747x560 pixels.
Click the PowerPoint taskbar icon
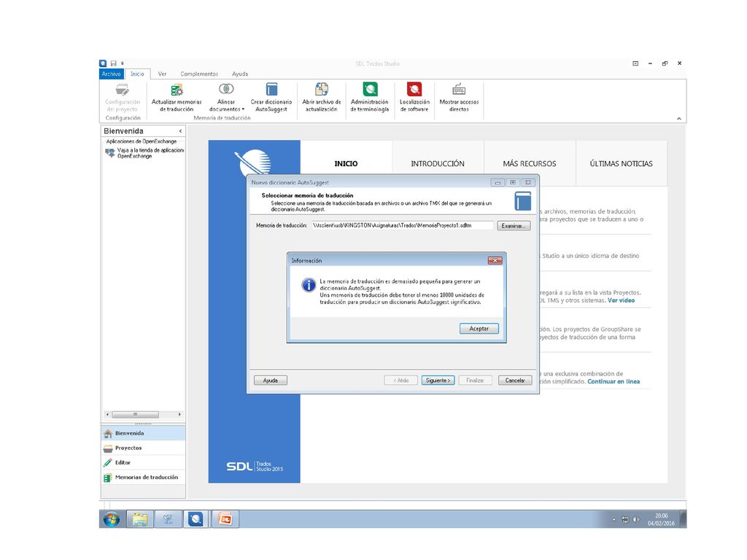pyautogui.click(x=225, y=519)
